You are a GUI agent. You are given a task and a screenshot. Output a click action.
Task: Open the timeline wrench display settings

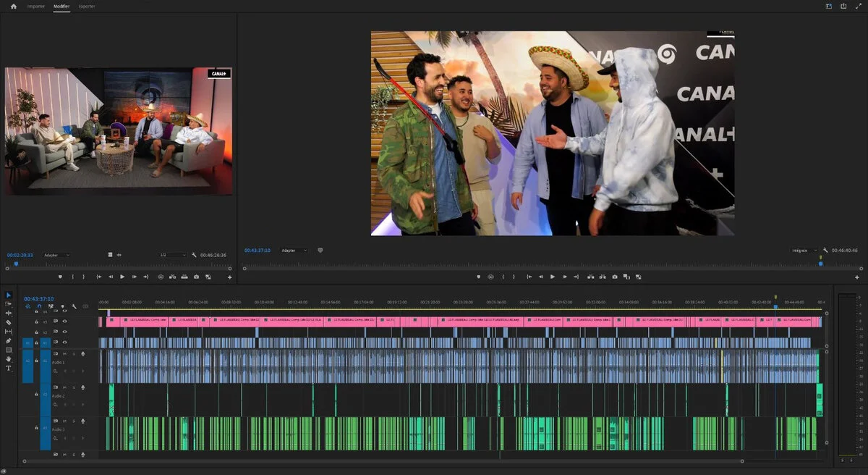(x=74, y=306)
